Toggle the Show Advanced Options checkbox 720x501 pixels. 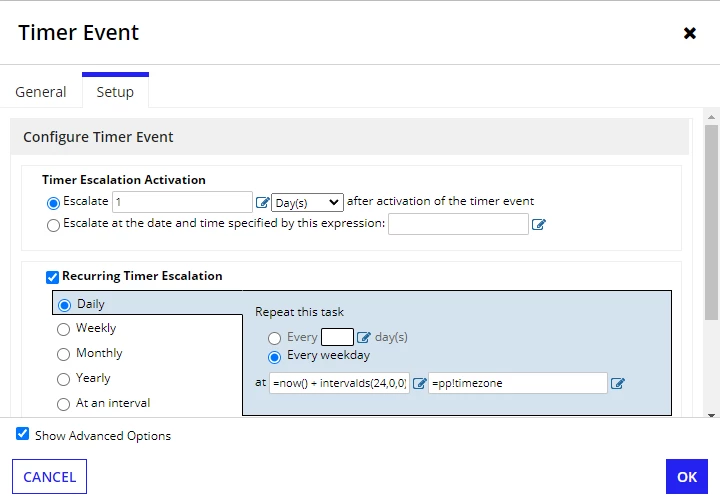click(22, 434)
